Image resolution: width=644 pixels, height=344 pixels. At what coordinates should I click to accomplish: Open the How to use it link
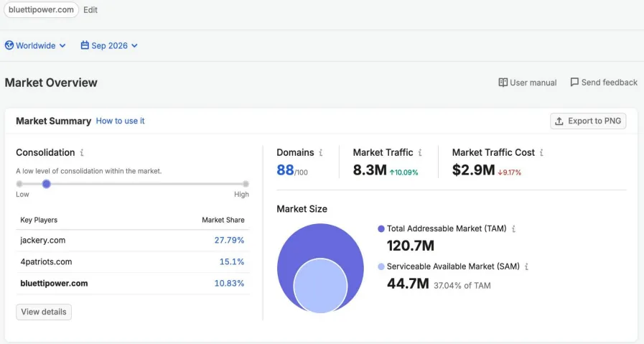pos(121,121)
